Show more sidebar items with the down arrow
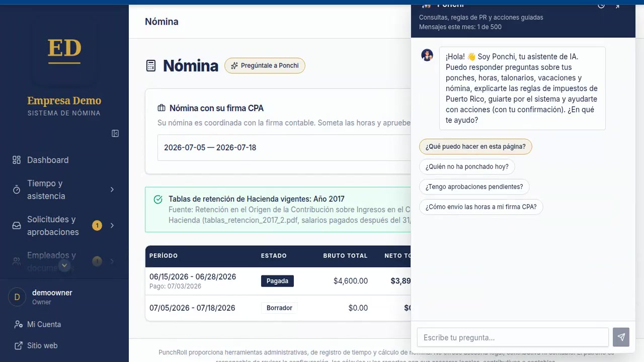The width and height of the screenshot is (644, 362). pos(64,265)
